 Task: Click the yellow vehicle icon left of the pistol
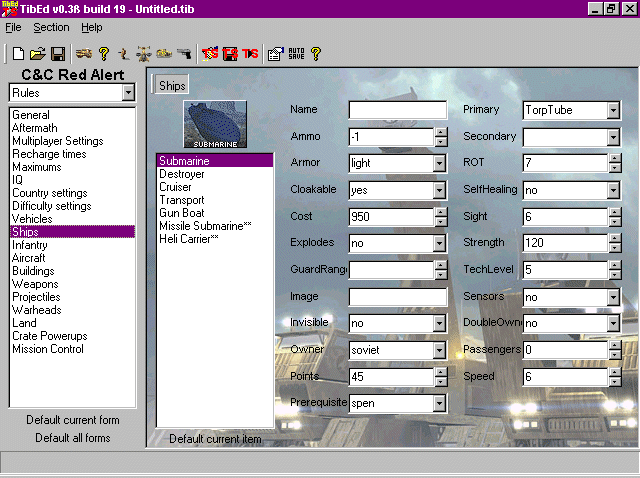(x=164, y=54)
